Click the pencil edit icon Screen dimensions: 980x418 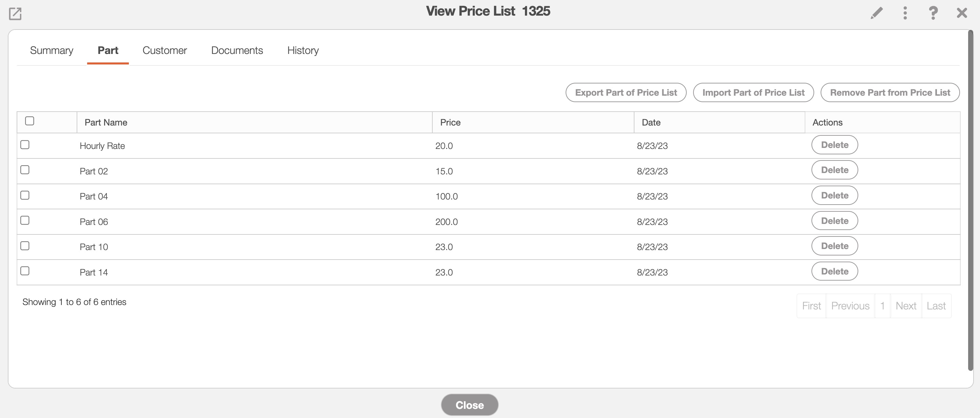877,13
